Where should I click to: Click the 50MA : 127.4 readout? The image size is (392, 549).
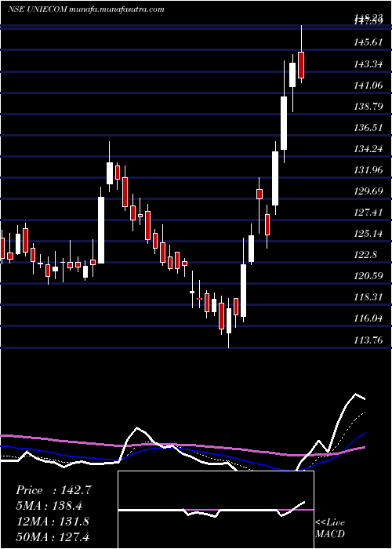[x=53, y=536]
